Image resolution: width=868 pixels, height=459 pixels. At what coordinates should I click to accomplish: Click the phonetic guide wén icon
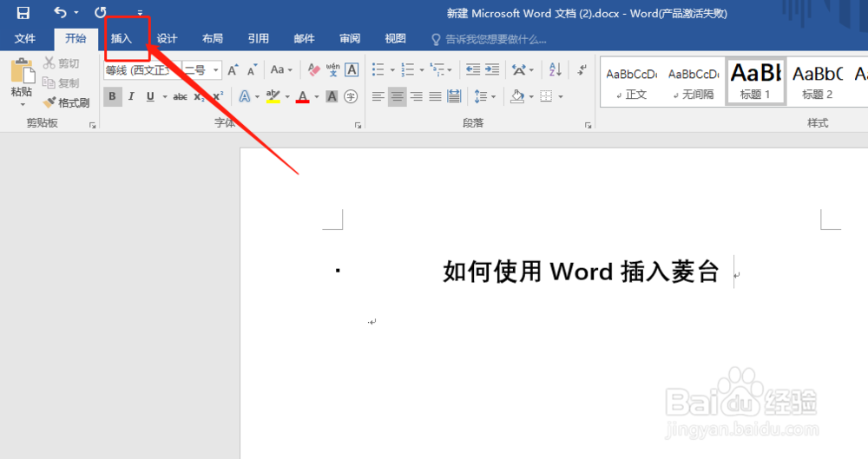[x=332, y=69]
